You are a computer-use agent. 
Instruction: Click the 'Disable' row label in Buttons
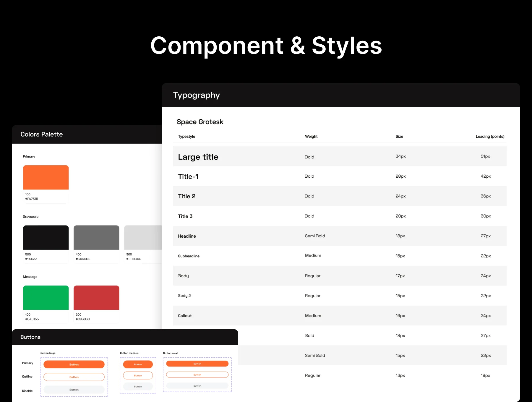click(27, 391)
